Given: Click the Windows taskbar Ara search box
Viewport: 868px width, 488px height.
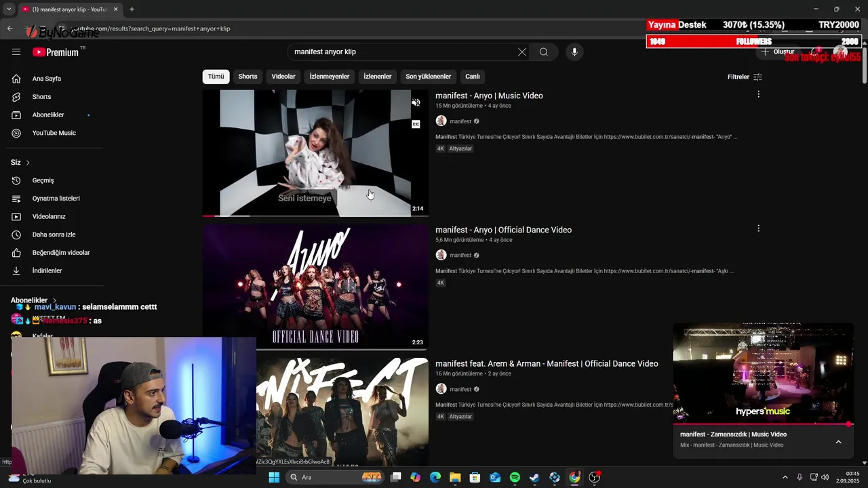Looking at the screenshot, I should (334, 477).
